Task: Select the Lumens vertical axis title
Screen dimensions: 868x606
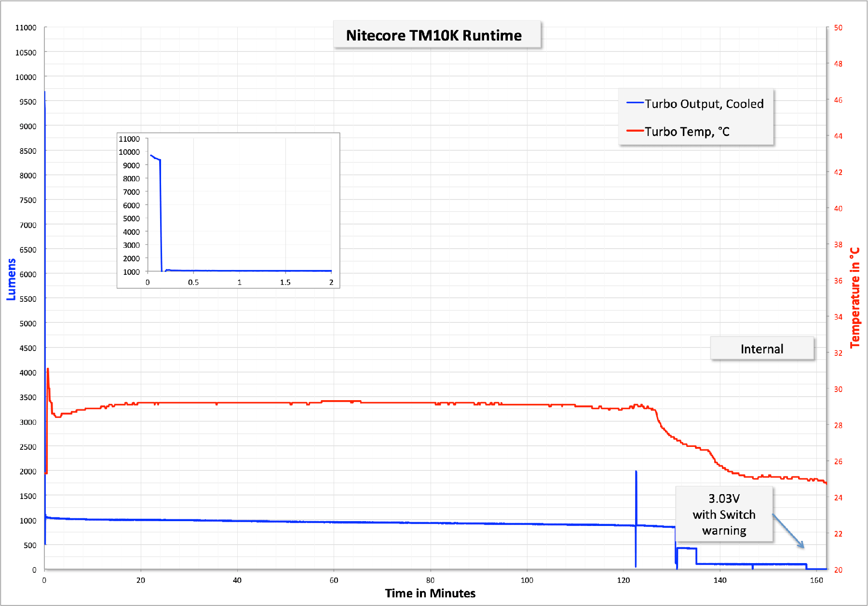Action: pyautogui.click(x=11, y=280)
